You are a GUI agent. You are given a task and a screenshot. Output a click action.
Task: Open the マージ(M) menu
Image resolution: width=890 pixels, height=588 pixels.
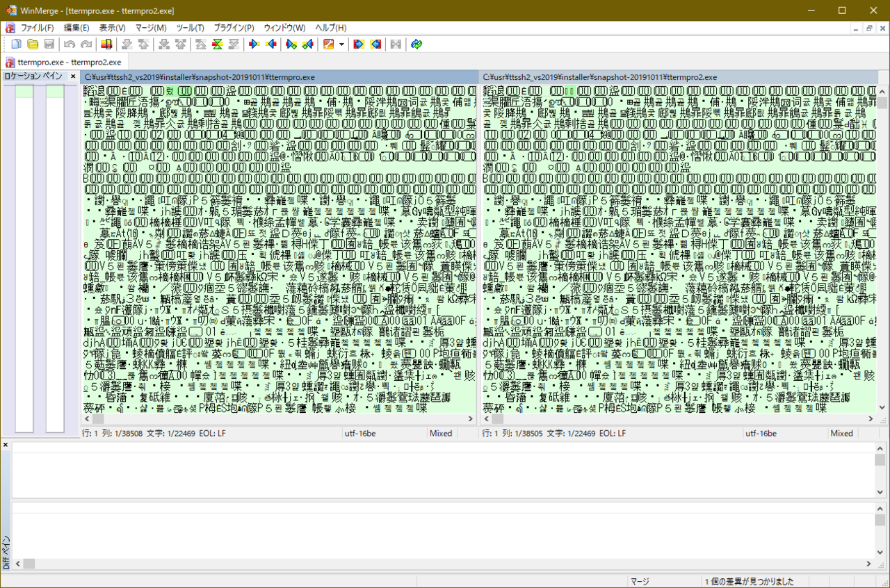tap(151, 28)
